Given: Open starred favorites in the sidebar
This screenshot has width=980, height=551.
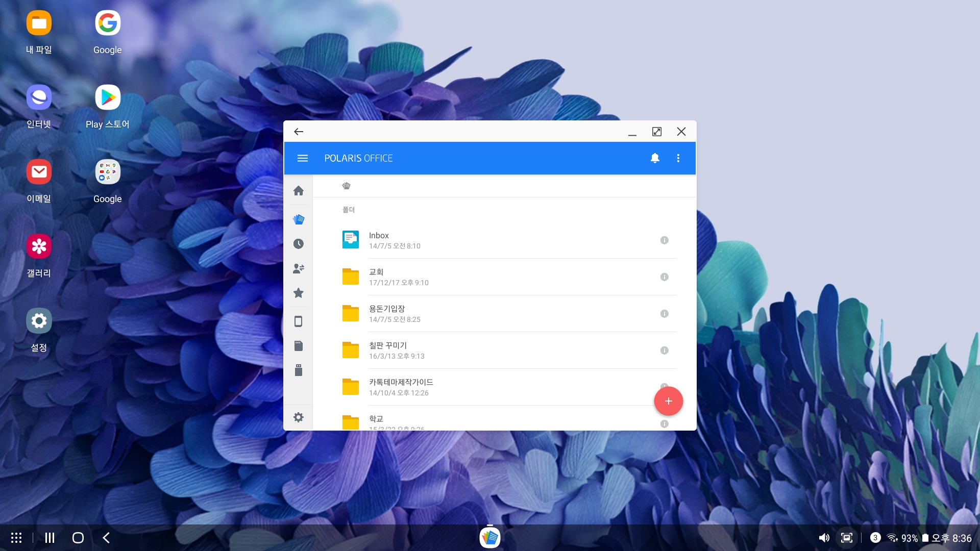Looking at the screenshot, I should (299, 293).
